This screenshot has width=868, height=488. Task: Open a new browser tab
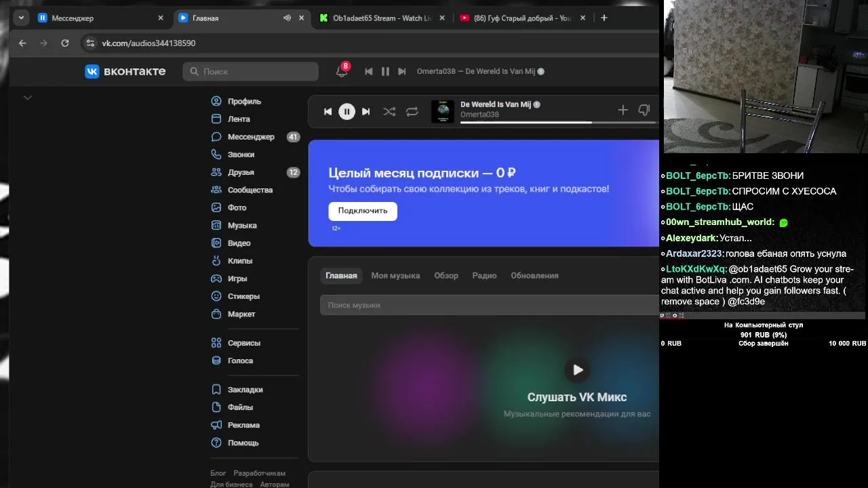coord(604,18)
